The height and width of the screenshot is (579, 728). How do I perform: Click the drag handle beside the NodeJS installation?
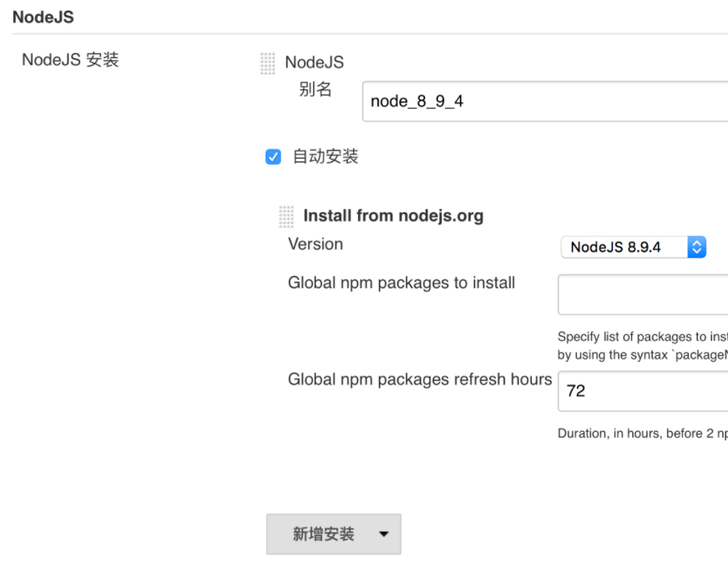(267, 63)
